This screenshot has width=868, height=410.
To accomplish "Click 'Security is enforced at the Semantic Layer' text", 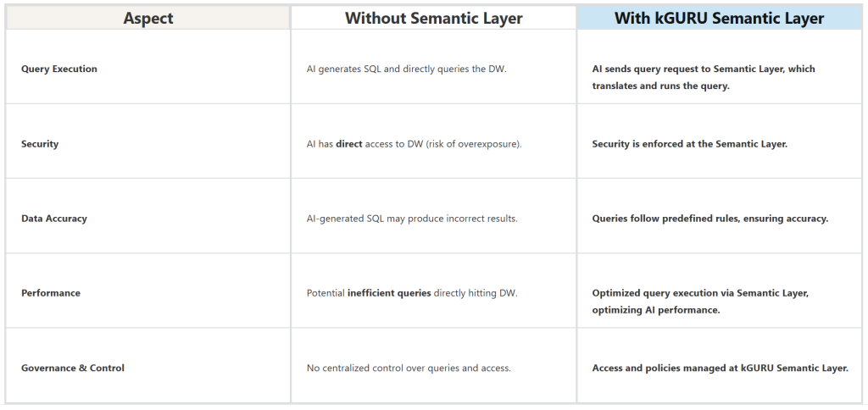I will tap(689, 144).
